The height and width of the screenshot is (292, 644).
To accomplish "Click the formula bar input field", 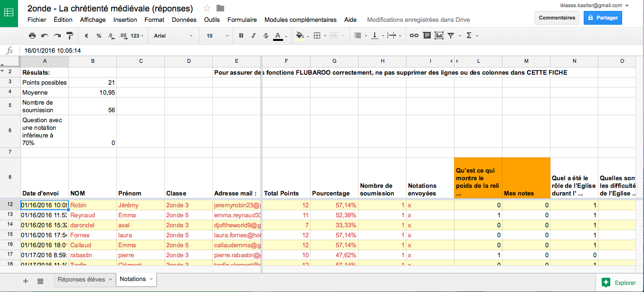I will pyautogui.click(x=285, y=50).
